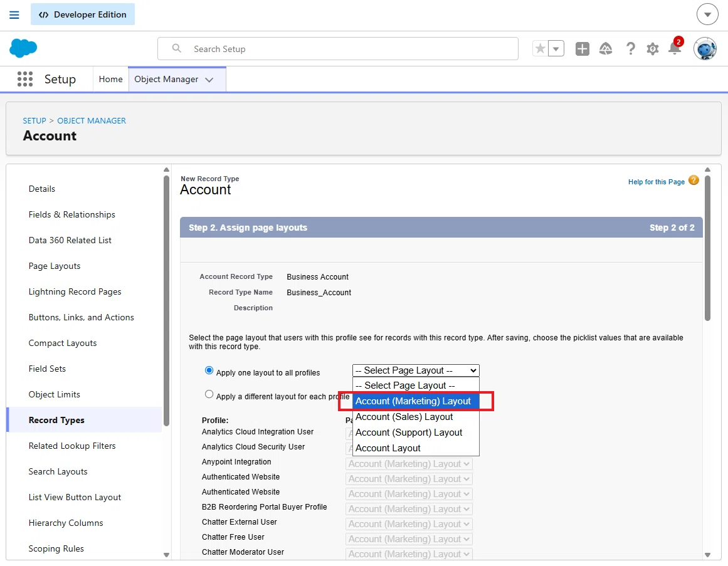Click sidebar scroll down arrow
Image resolution: width=728 pixels, height=566 pixels.
[166, 555]
